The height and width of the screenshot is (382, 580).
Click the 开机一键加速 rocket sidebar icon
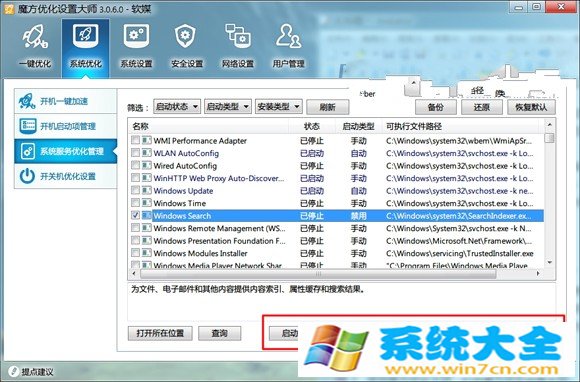pyautogui.click(x=27, y=101)
